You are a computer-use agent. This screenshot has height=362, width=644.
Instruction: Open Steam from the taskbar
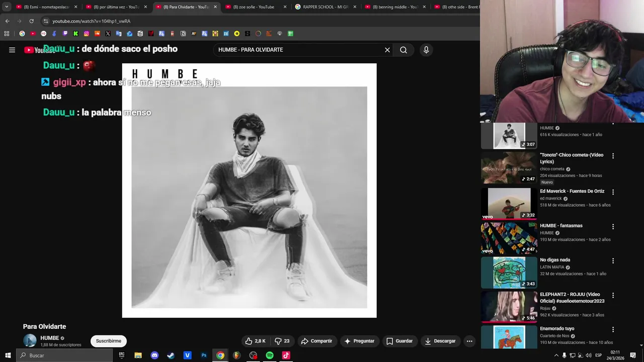click(171, 355)
